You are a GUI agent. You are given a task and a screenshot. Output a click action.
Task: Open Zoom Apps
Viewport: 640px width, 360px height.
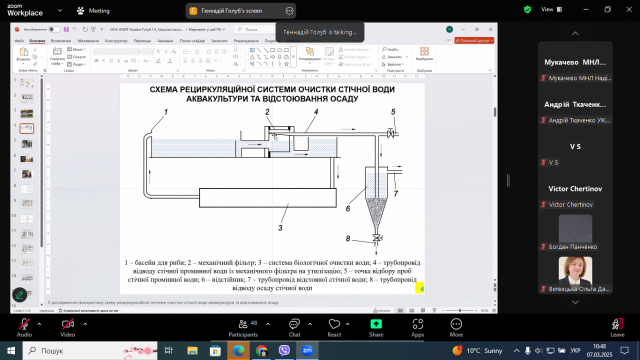click(417, 327)
